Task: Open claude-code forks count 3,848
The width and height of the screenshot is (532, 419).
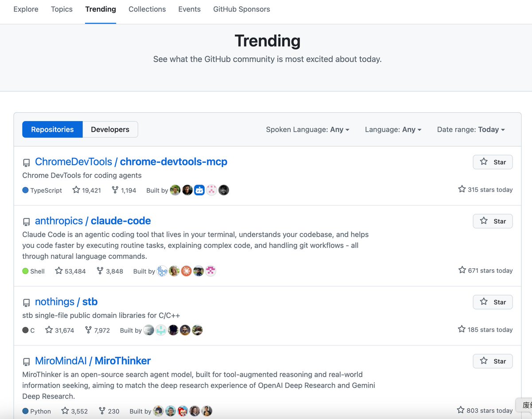Action: pyautogui.click(x=110, y=271)
